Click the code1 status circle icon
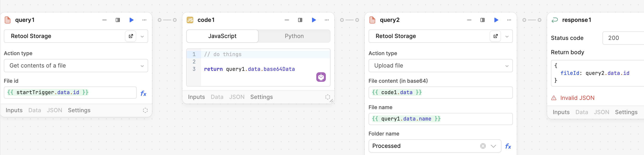The image size is (644, 155). (327, 97)
